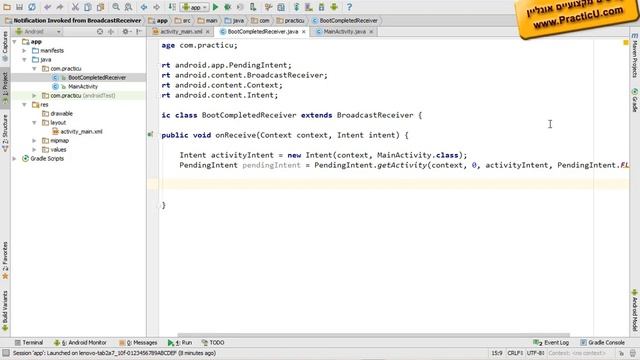Open the Gradle Console
The image size is (640, 360).
pyautogui.click(x=602, y=342)
